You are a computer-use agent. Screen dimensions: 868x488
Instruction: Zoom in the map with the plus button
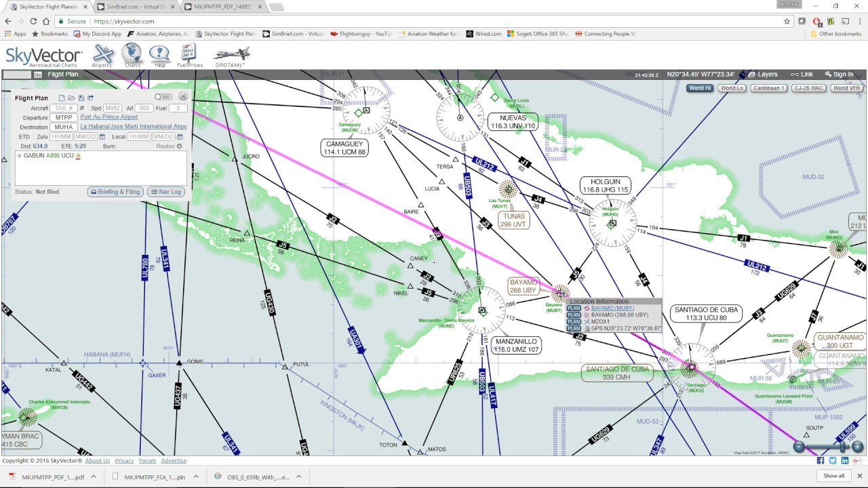857,447
